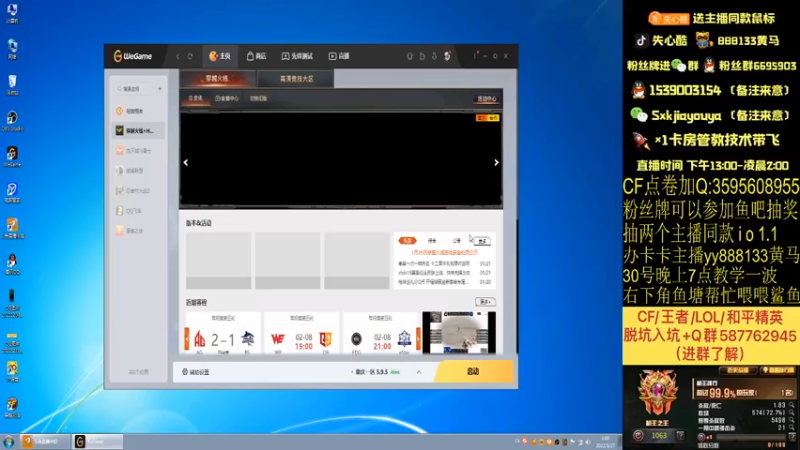Open the Computer desktop icon

coord(12,14)
